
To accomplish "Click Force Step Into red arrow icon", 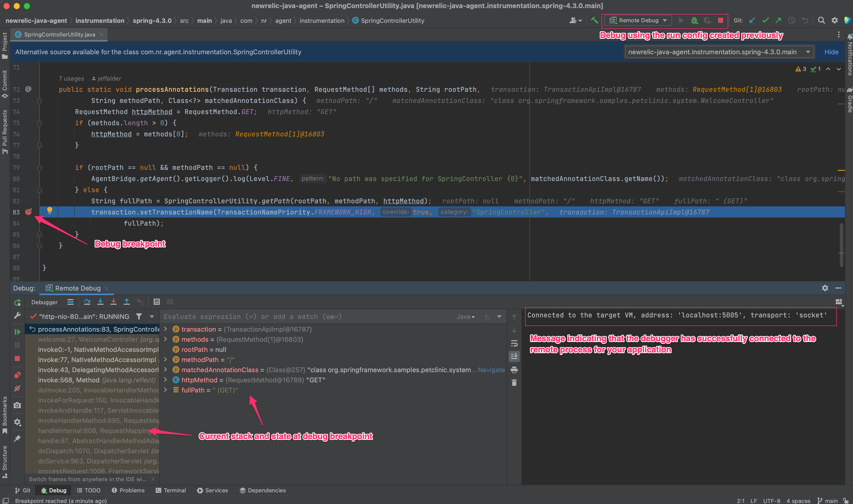I will [x=113, y=302].
